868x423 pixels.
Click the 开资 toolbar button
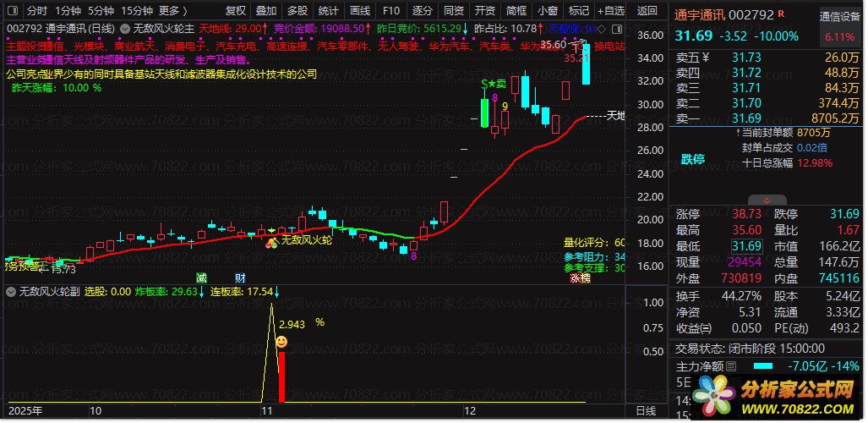coord(485,10)
